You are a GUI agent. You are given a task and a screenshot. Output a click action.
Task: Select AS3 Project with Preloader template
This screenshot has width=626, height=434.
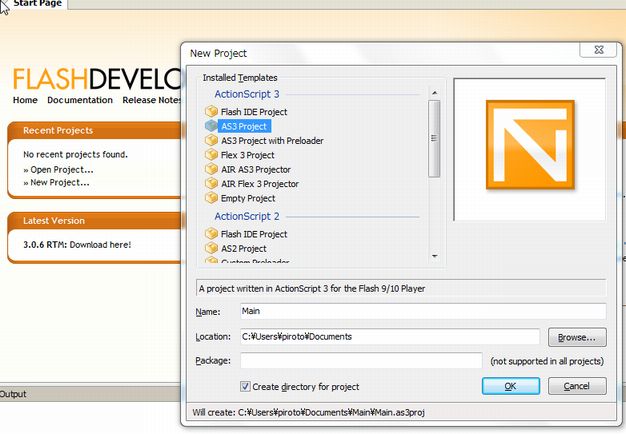click(272, 141)
